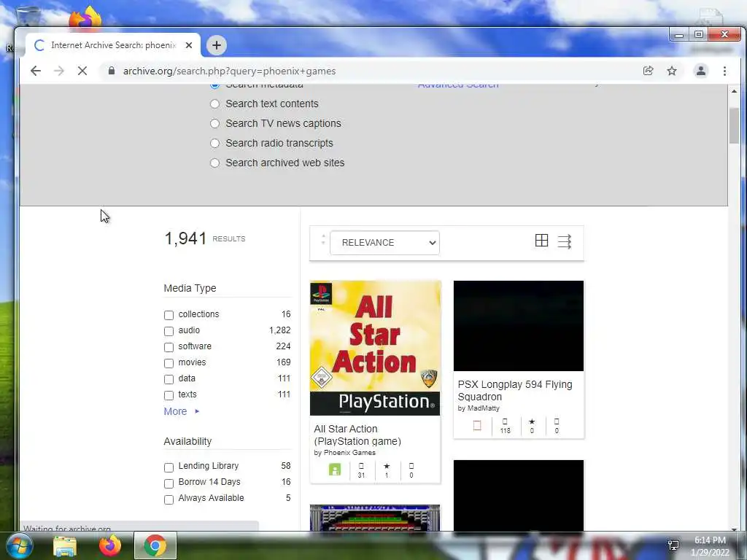The width and height of the screenshot is (747, 560).
Task: Launch Firefox from the taskbar
Action: [110, 545]
